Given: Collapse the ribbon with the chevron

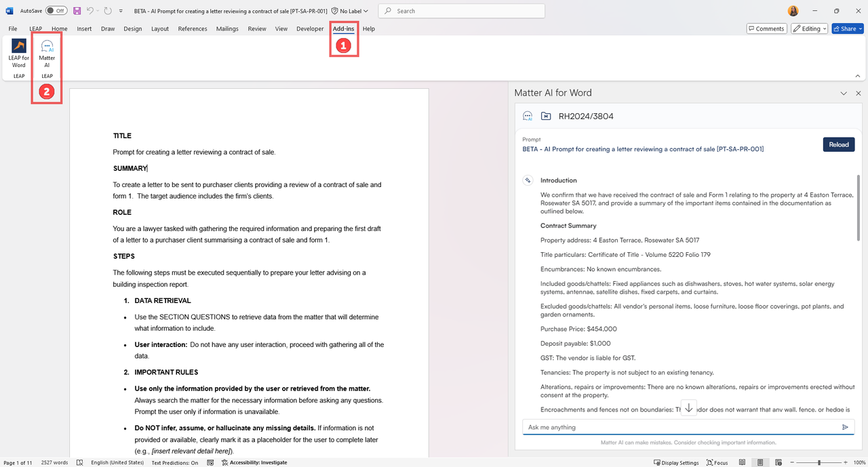Looking at the screenshot, I should coord(858,76).
